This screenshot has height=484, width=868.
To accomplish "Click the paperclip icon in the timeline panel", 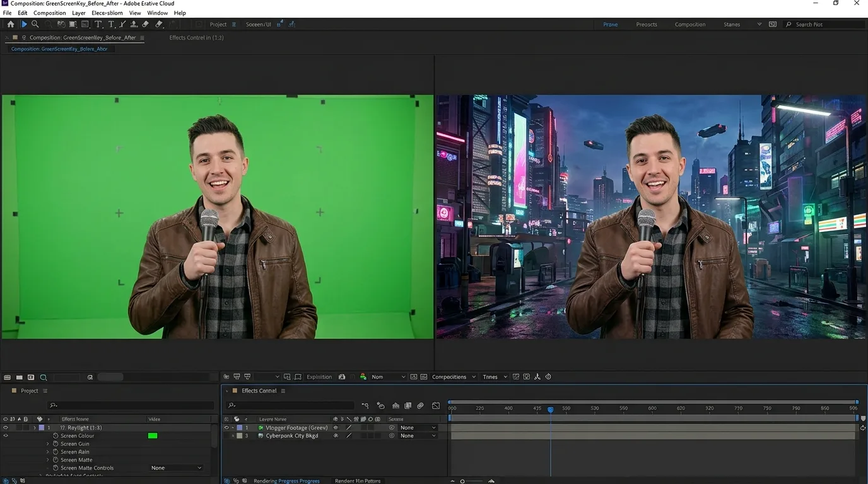I will [x=420, y=406].
